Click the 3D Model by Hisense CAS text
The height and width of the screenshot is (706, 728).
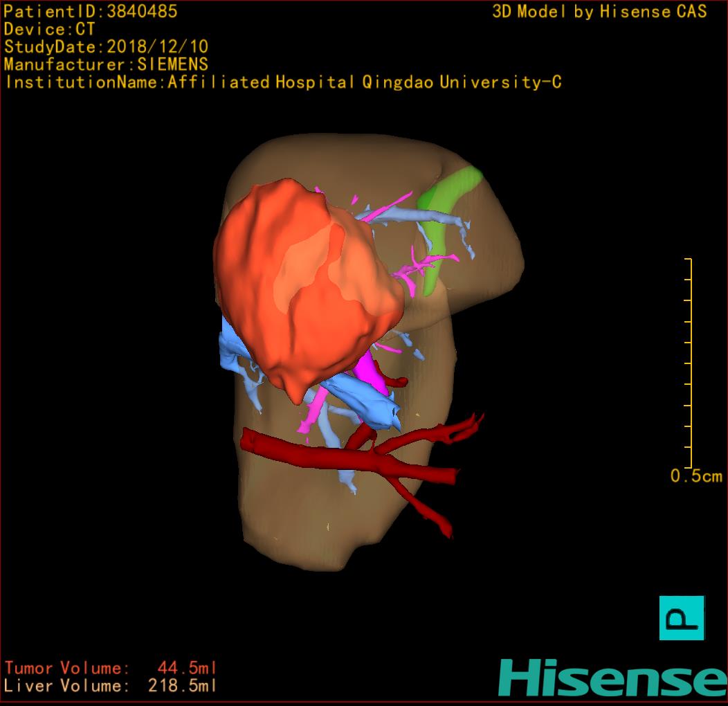(599, 12)
